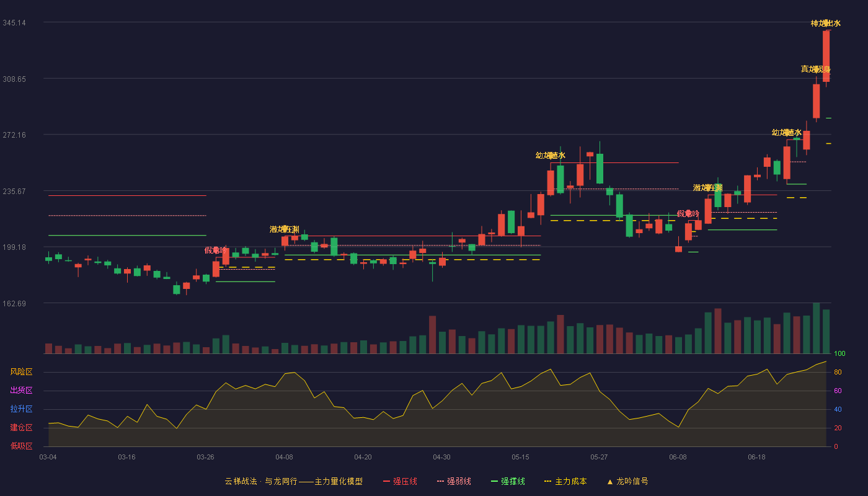Click the red 20 indicator scale value
This screenshot has height=496, width=868.
[838, 428]
